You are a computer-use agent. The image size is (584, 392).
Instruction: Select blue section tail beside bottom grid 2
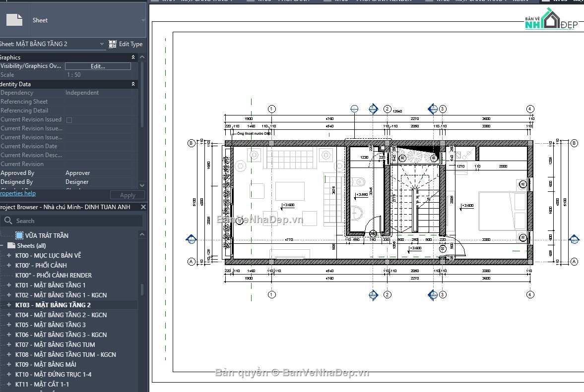[x=373, y=295]
